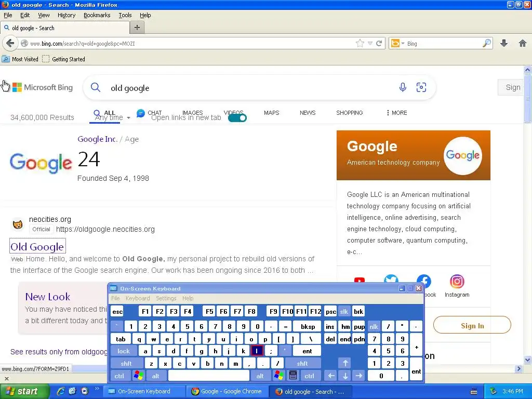Open the Old Google search result link
The width and height of the screenshot is (532, 399).
[37, 247]
